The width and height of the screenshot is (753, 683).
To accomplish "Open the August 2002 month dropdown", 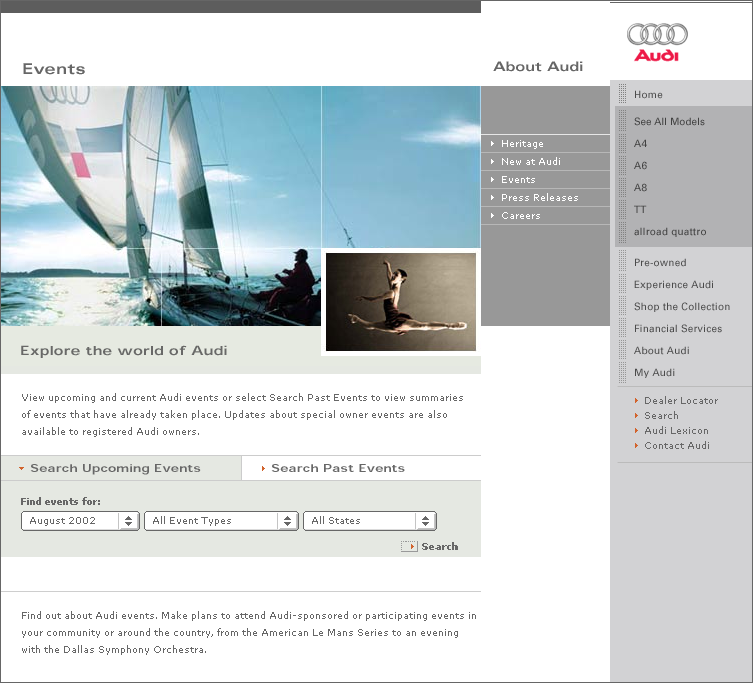I will tap(80, 521).
